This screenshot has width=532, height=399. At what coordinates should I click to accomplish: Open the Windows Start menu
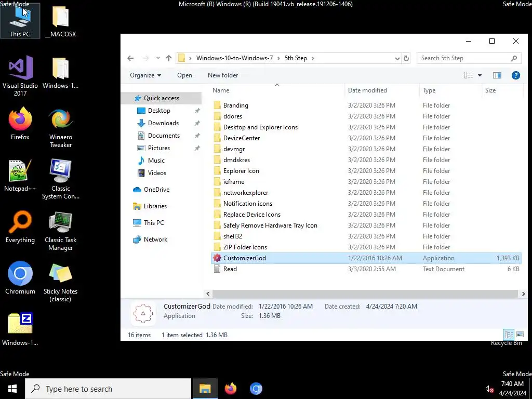pyautogui.click(x=12, y=389)
